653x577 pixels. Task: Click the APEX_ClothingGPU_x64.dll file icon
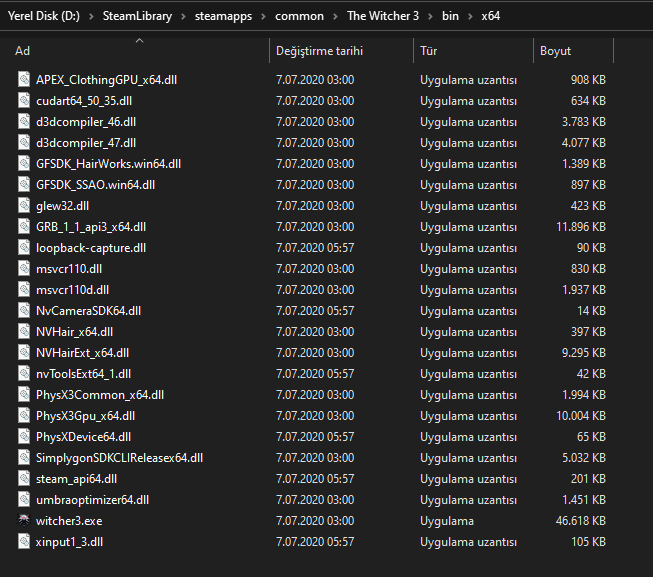24,79
